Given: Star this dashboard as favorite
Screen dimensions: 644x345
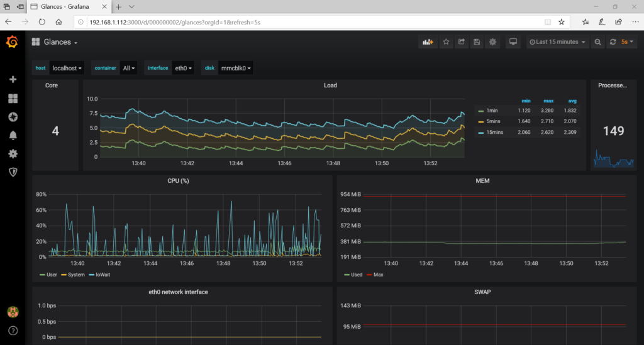Looking at the screenshot, I should tap(446, 42).
